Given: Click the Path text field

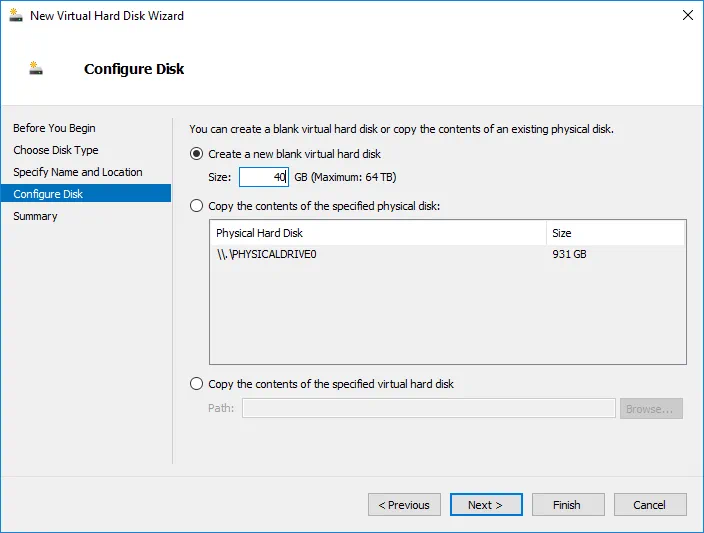Looking at the screenshot, I should click(x=429, y=408).
